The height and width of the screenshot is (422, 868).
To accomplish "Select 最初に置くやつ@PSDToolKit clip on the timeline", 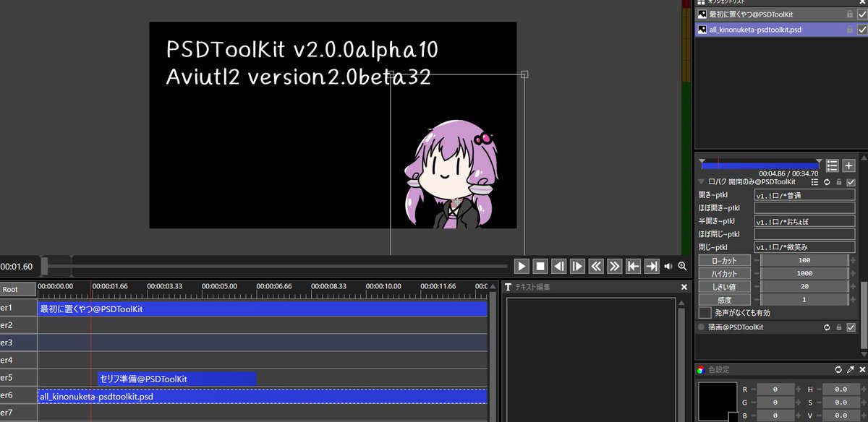I will pos(262,309).
